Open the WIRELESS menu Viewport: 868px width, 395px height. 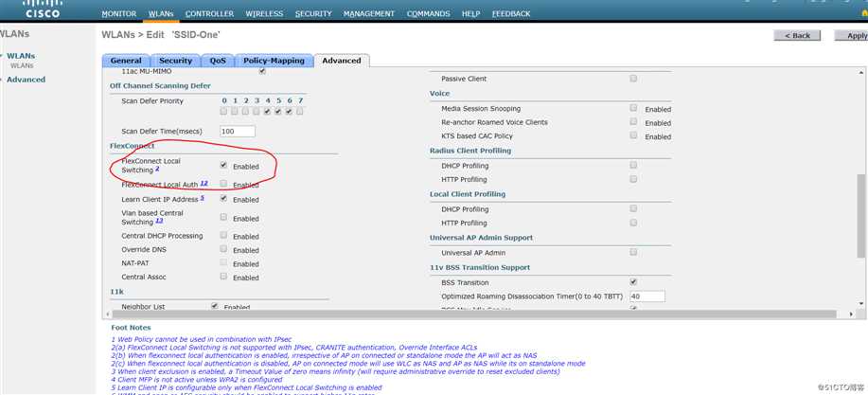[x=264, y=14]
